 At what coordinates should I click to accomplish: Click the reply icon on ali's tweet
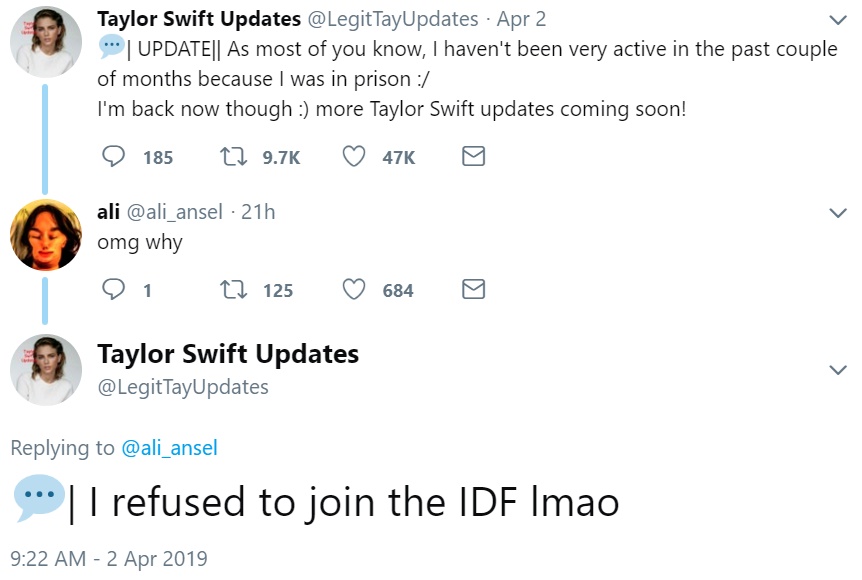[x=113, y=289]
